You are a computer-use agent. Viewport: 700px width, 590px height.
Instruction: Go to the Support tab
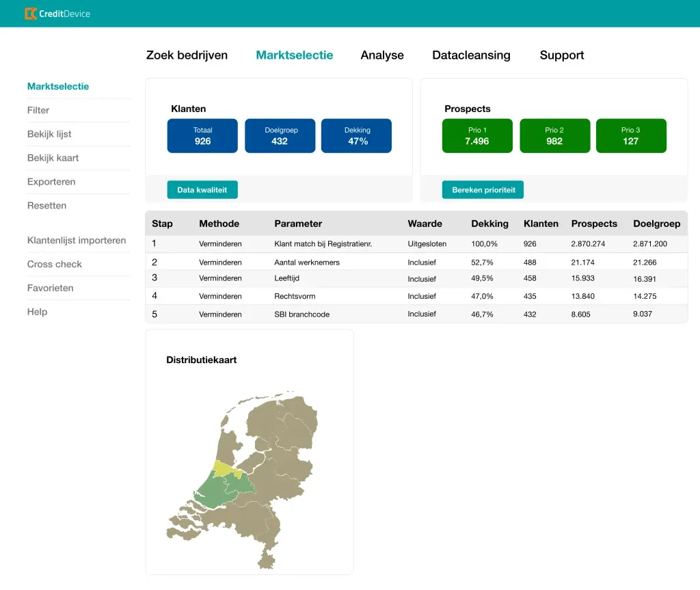point(561,55)
